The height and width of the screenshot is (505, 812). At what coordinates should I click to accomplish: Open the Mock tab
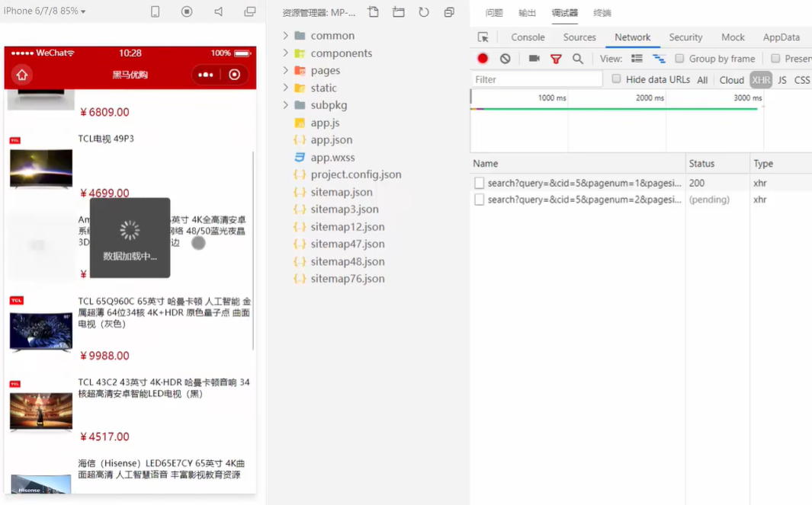point(733,37)
